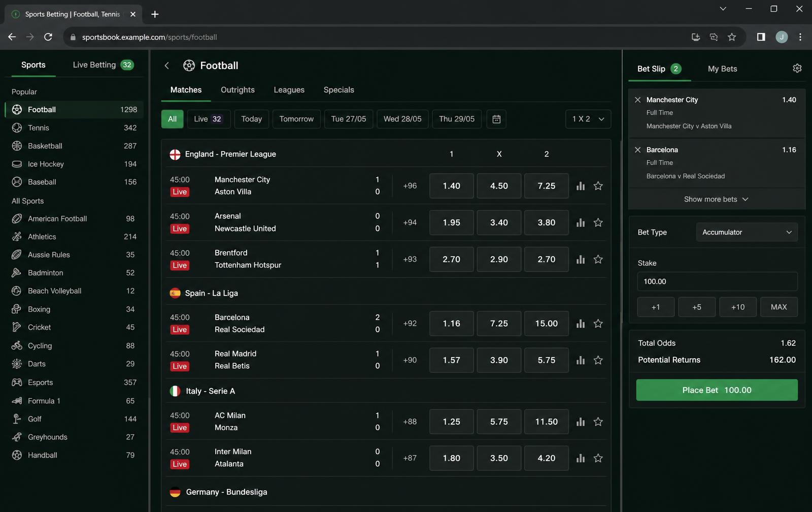Open My Bets tab
Image resolution: width=812 pixels, height=512 pixels.
coord(722,69)
